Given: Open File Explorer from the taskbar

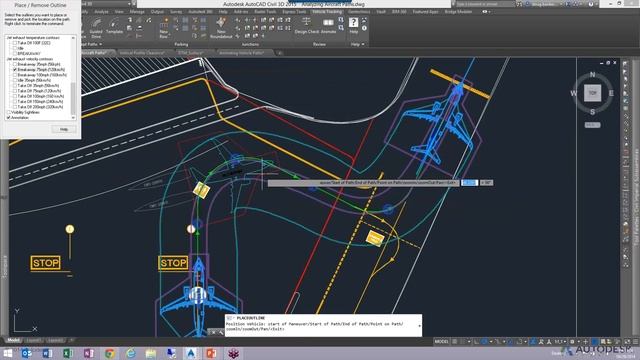Looking at the screenshot, I should point(151,353).
